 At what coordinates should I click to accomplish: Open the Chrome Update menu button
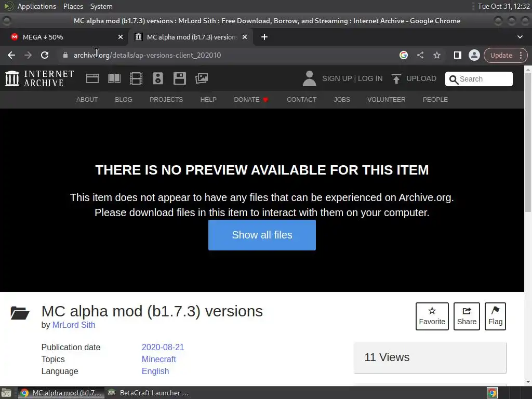505,55
